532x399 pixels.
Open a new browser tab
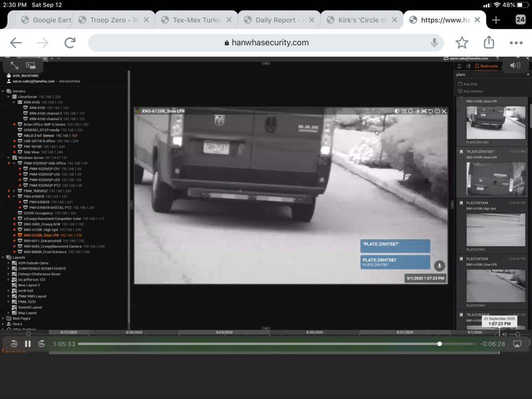point(496,20)
